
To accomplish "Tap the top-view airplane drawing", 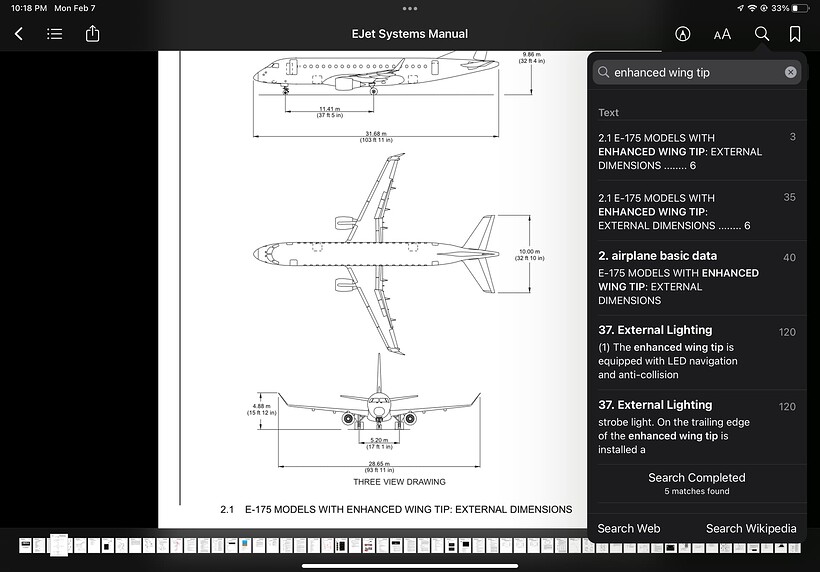I will pyautogui.click(x=377, y=254).
